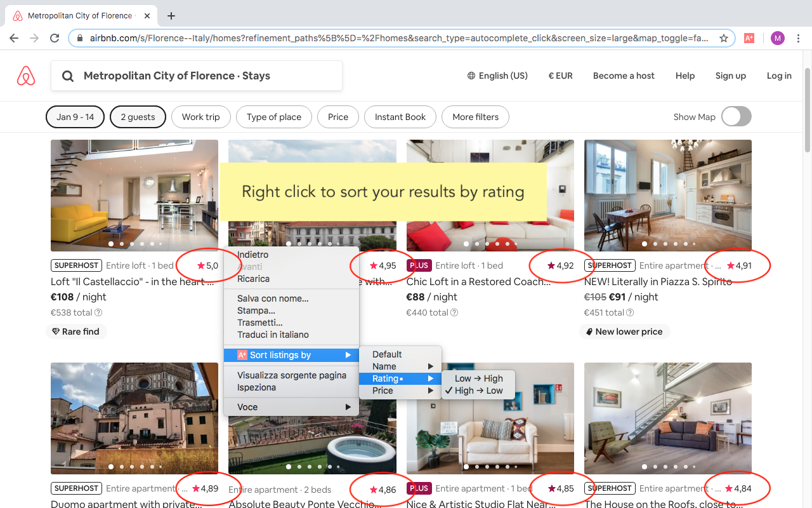The height and width of the screenshot is (508, 812).
Task: Click the info icon beside €451 total
Action: tap(631, 312)
